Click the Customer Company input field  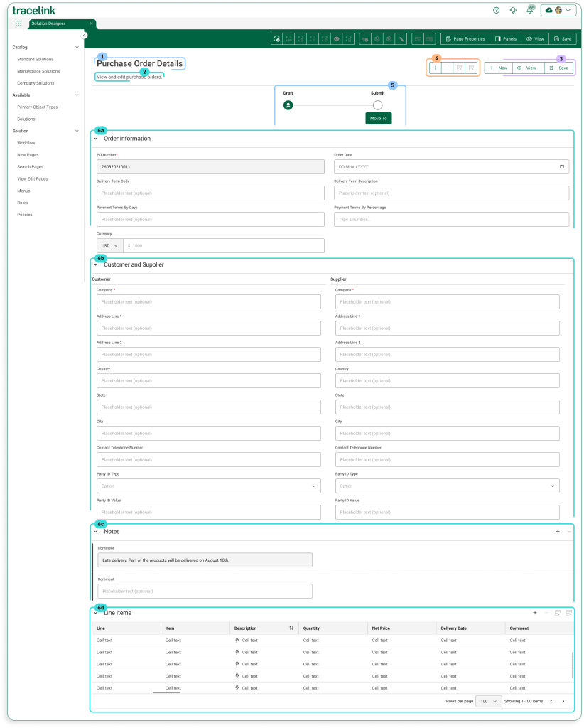(x=209, y=301)
